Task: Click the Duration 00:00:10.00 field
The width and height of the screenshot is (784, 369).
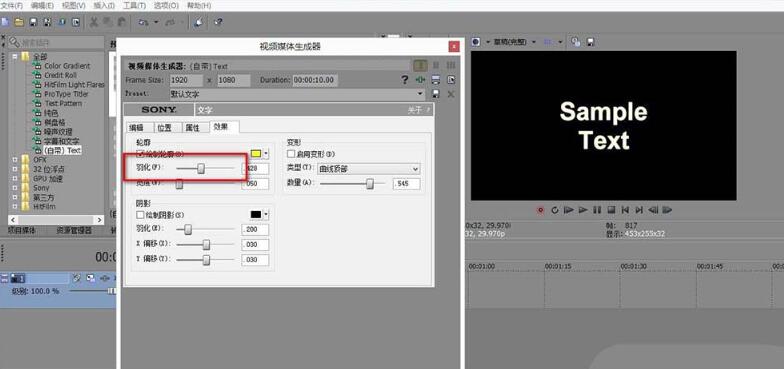Action: [x=315, y=80]
